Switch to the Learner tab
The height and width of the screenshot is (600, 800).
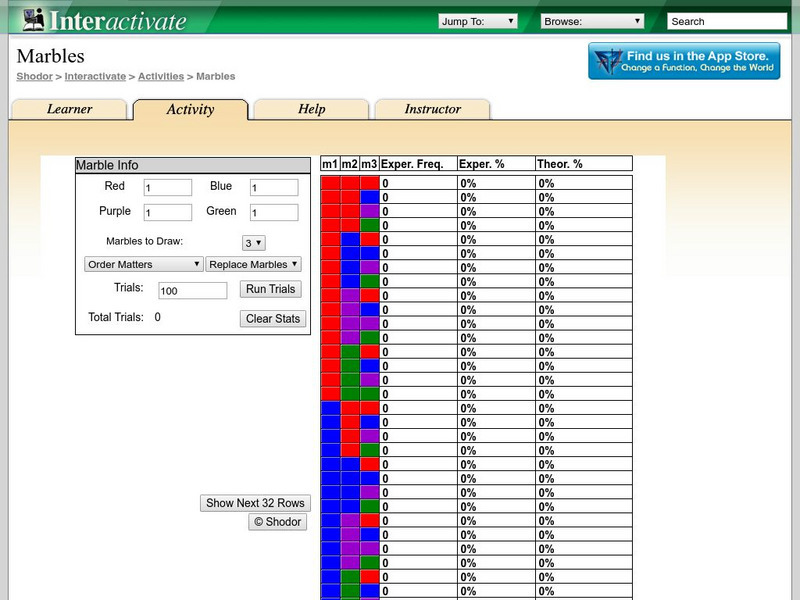tap(69, 109)
